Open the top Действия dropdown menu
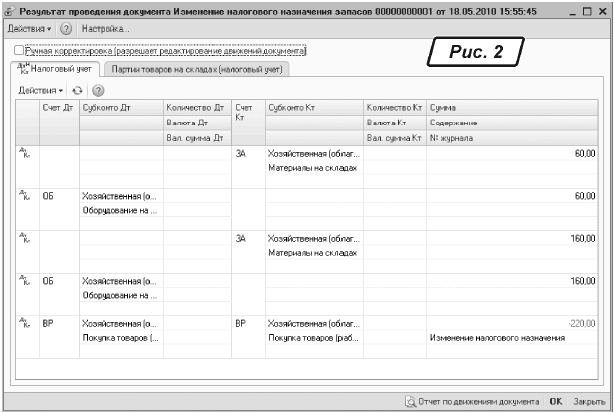614x413 pixels. (x=30, y=29)
